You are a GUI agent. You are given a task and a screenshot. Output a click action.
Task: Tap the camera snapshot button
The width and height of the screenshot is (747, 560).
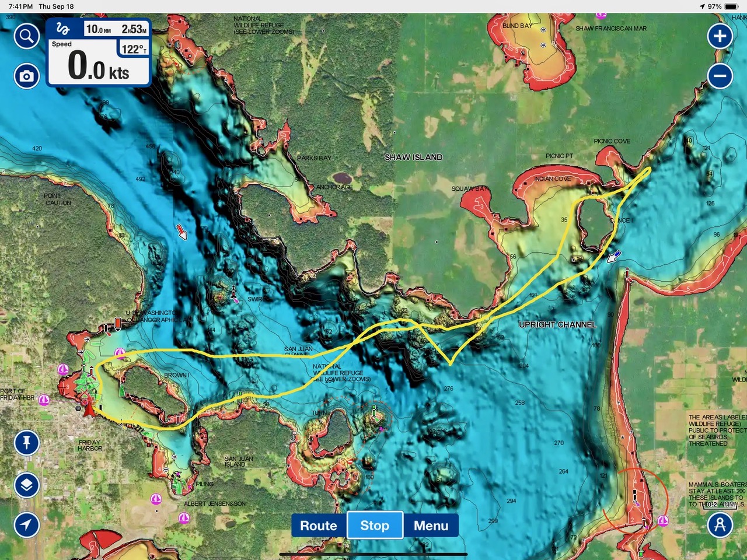tap(27, 76)
